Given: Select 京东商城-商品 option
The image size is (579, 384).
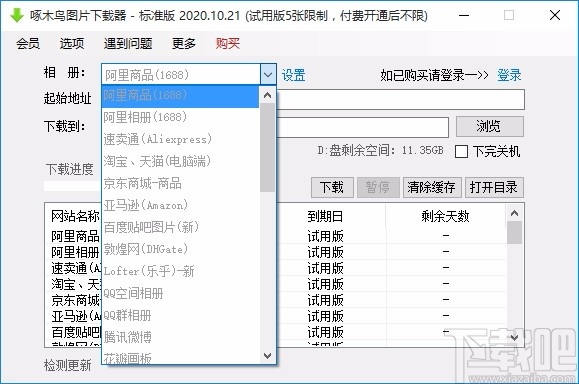Looking at the screenshot, I should pyautogui.click(x=180, y=183).
